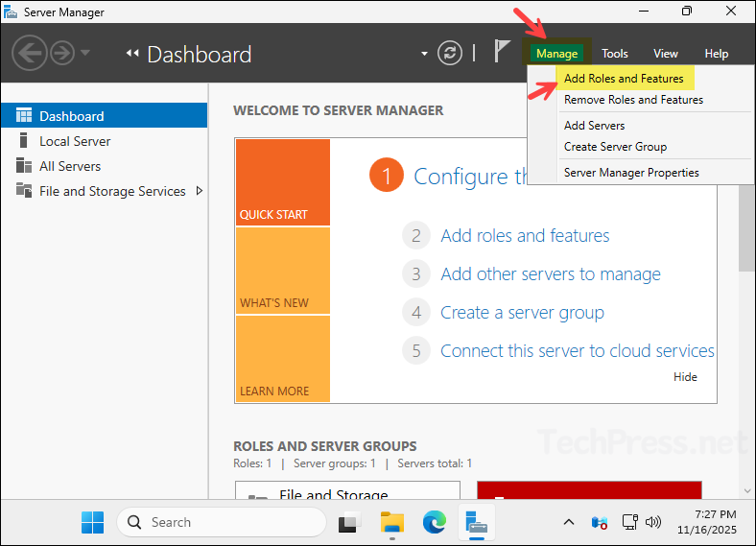
Task: Click the Server Manager title bar icon
Action: pyautogui.click(x=11, y=12)
